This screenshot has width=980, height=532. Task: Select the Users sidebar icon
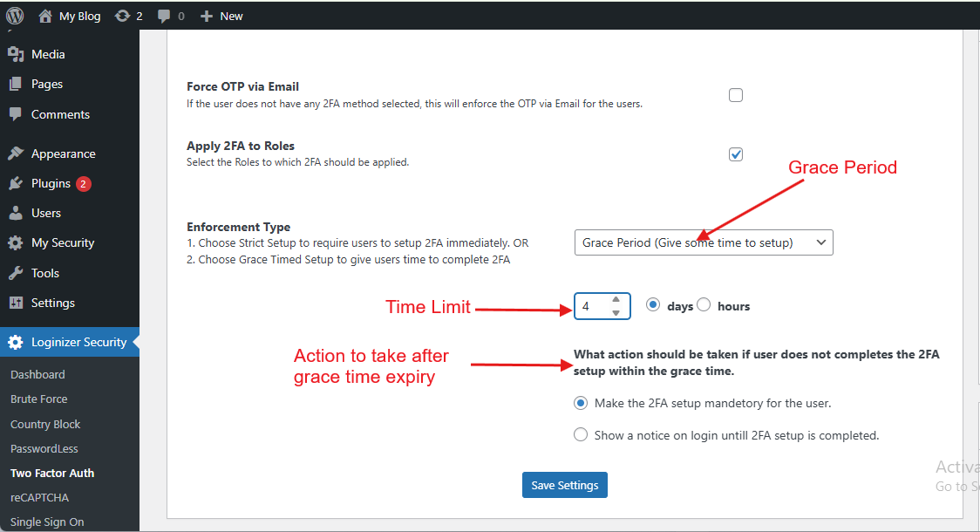[x=16, y=213]
